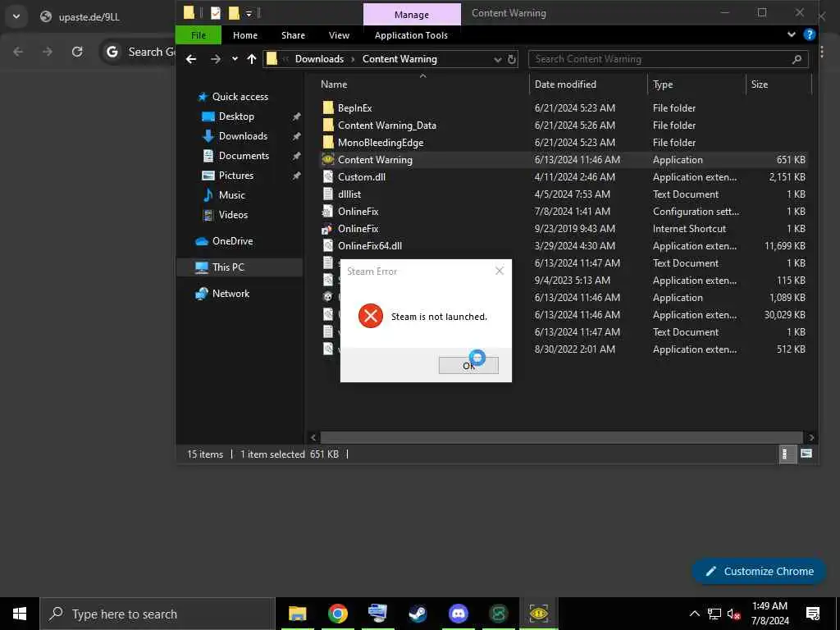Screen dimensions: 840x630
Task: Select OnlineFix configuration settings file
Action: click(x=358, y=211)
